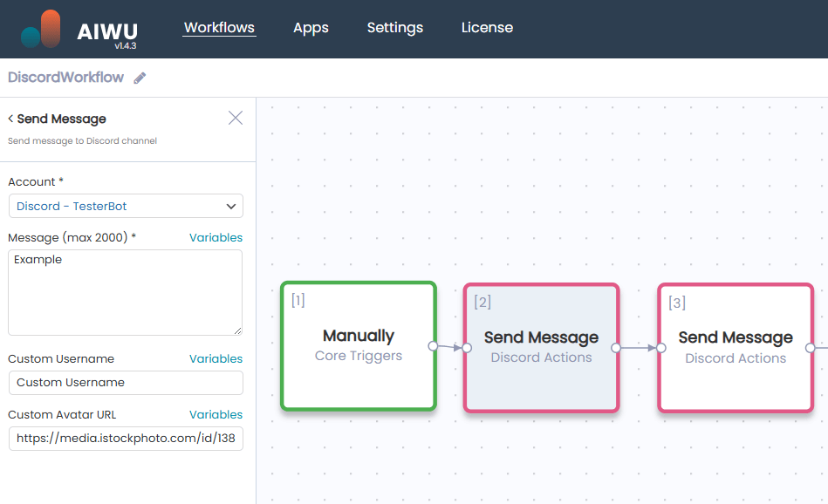Close the Send Message panel with the X
The width and height of the screenshot is (828, 504).
(x=235, y=118)
